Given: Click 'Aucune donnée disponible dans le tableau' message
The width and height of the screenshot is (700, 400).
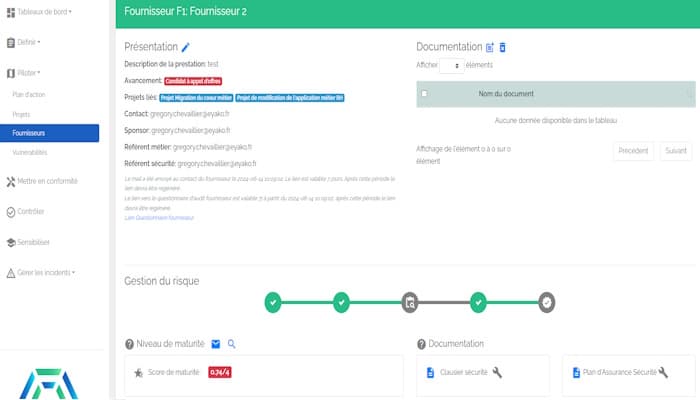Looking at the screenshot, I should [x=556, y=121].
